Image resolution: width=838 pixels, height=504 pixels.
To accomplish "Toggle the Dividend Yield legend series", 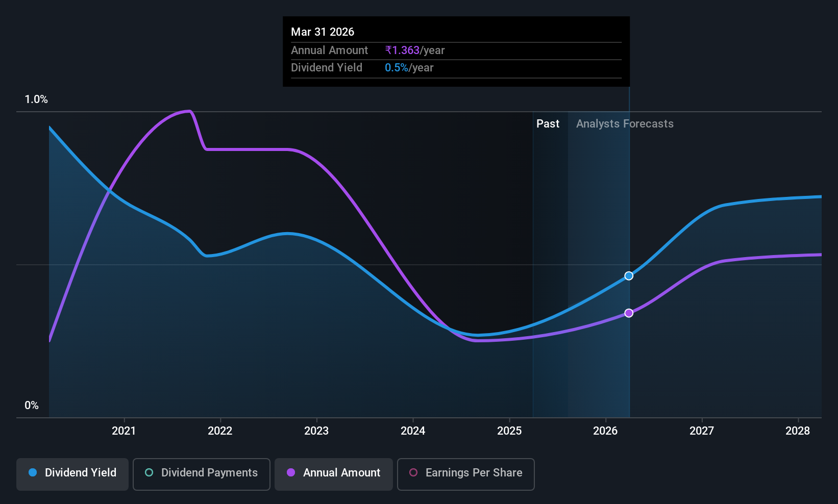I will coord(72,474).
